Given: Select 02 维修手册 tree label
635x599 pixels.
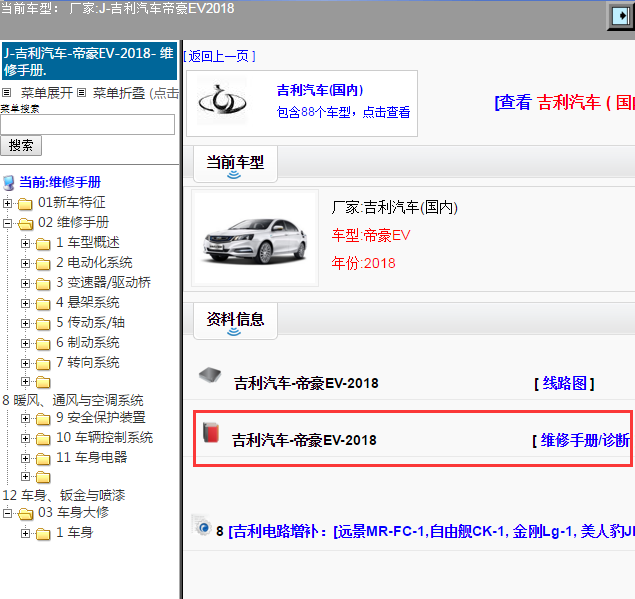Looking at the screenshot, I should (x=73, y=222).
